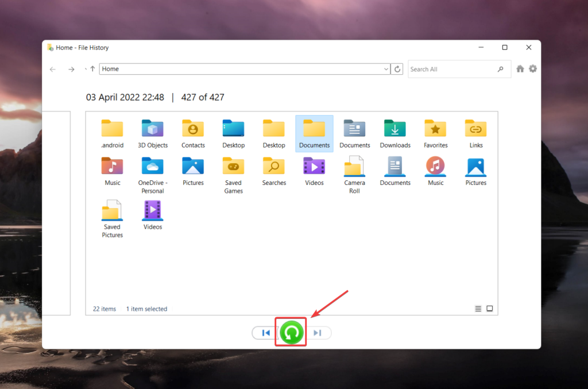The width and height of the screenshot is (588, 389).
Task: Open File History options with the gear icon
Action: pyautogui.click(x=533, y=68)
